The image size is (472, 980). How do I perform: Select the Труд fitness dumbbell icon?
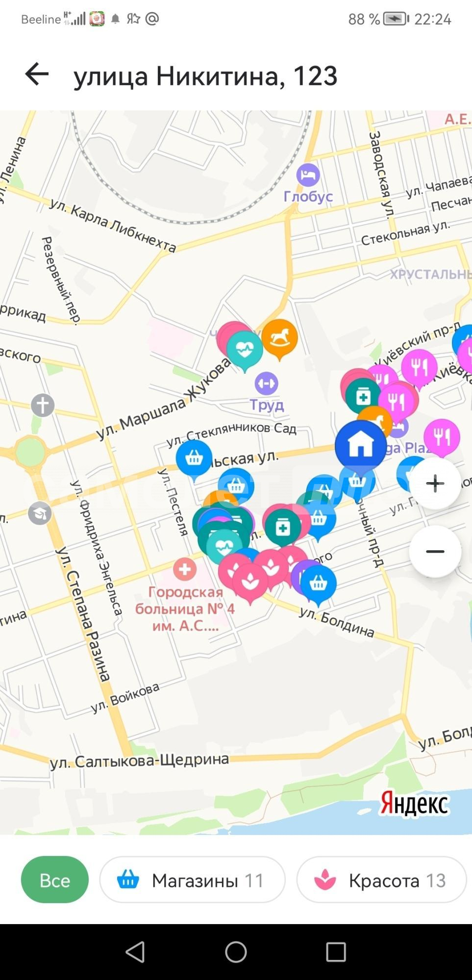(x=266, y=383)
